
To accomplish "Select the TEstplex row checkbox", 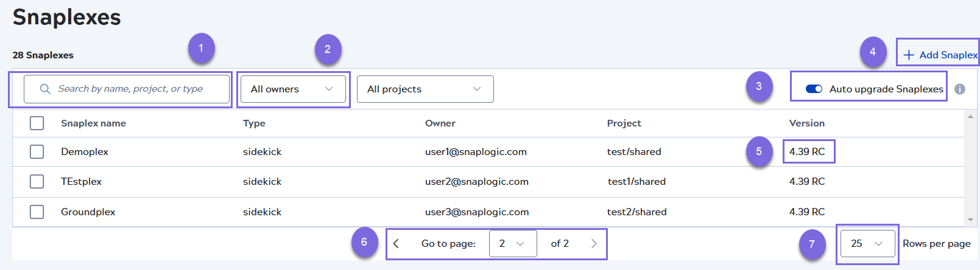I will pyautogui.click(x=37, y=181).
